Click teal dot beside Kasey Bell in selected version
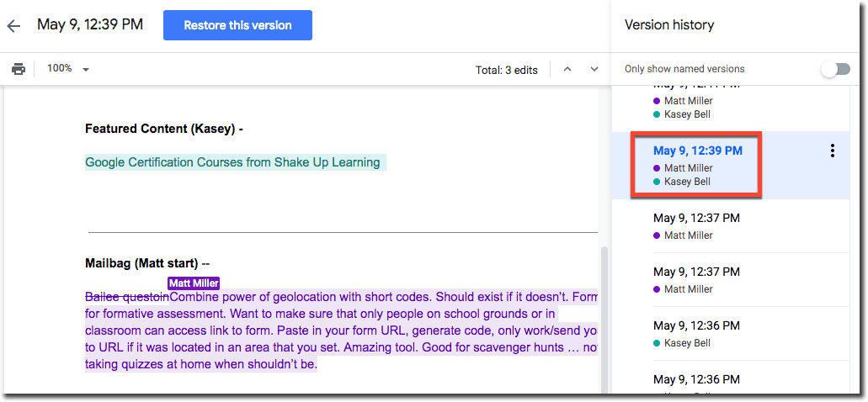The height and width of the screenshot is (402, 868). pyautogui.click(x=657, y=182)
